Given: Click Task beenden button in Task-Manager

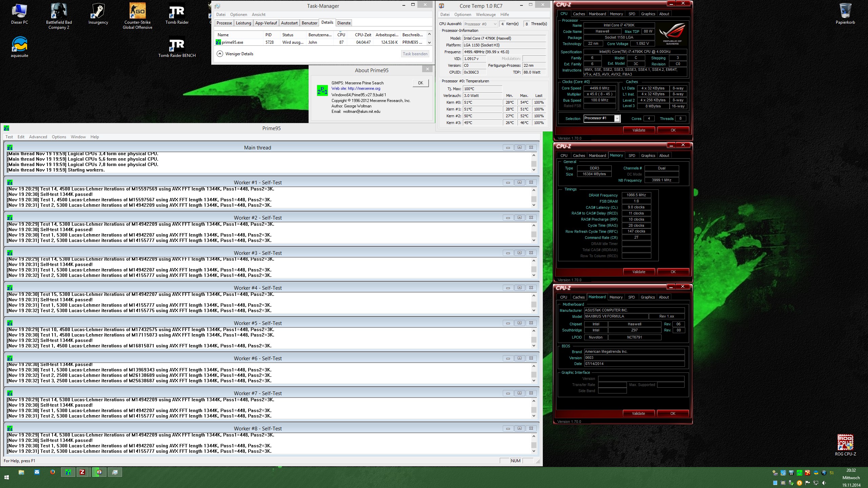Looking at the screenshot, I should point(415,54).
